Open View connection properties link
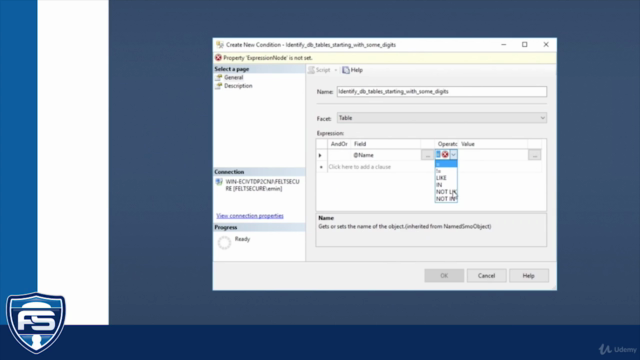Image resolution: width=640 pixels, height=360 pixels. coord(250,216)
